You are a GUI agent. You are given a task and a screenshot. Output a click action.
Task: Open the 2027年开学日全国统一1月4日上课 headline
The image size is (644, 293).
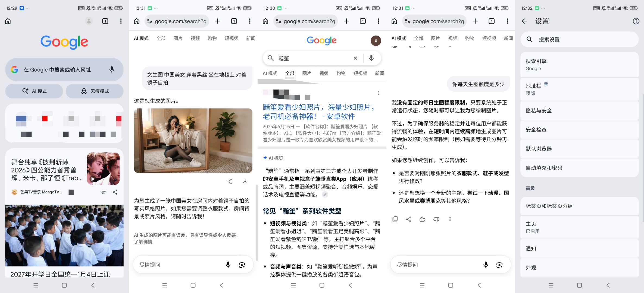coord(60,274)
